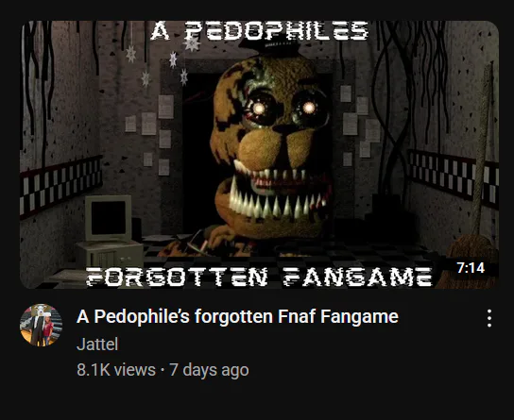Click the animatronic's glowing right eye
Viewport: 514px width, 420px height.
pyautogui.click(x=309, y=107)
